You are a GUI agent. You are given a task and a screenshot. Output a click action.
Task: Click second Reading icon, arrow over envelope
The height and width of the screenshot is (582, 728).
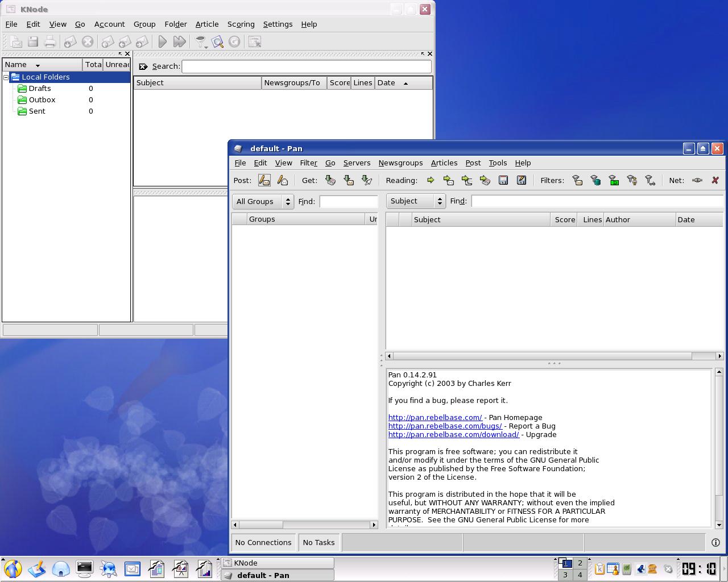449,180
